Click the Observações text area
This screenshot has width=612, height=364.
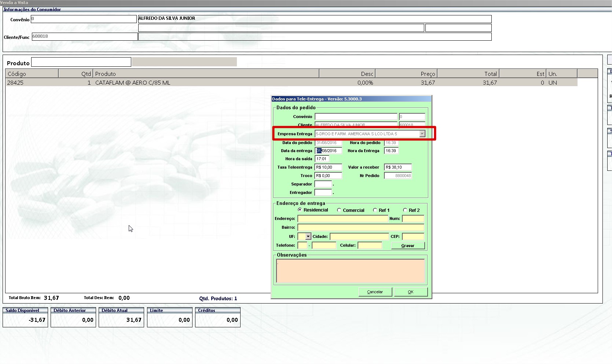350,271
